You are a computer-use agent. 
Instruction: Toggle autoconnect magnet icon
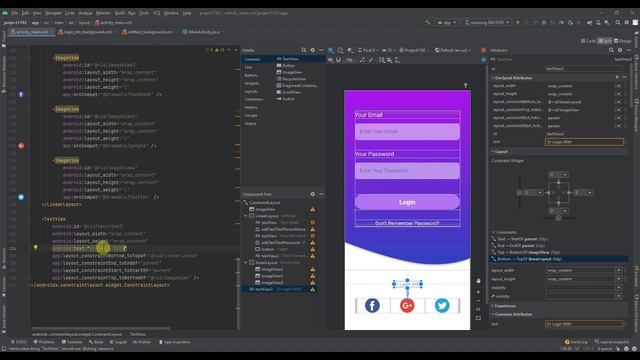tap(338, 60)
